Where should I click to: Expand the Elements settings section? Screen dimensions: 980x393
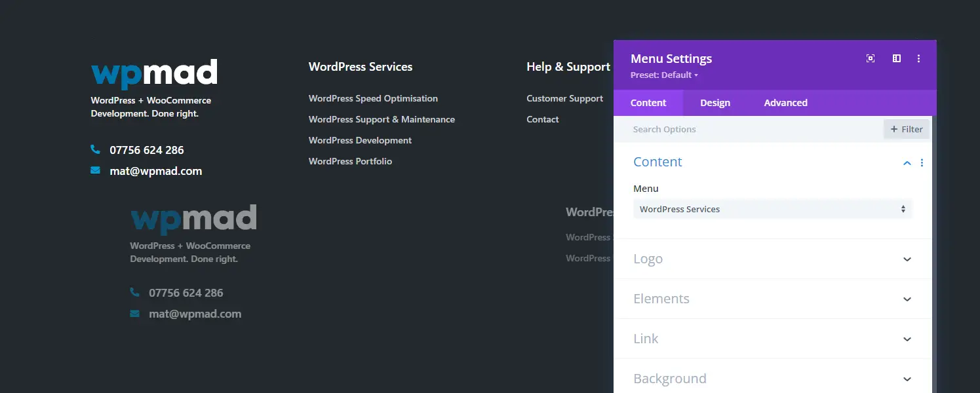[907, 299]
